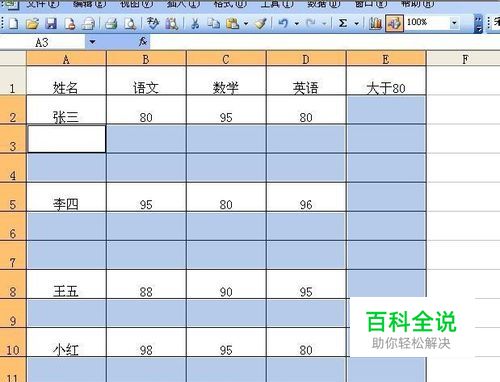Click the Print icon
The image size is (500, 382).
(x=111, y=23)
